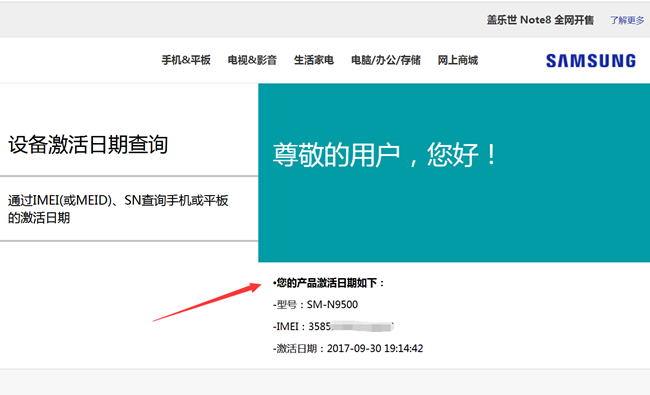
Task: Click the SAMSUNG logo
Action: coord(591,61)
